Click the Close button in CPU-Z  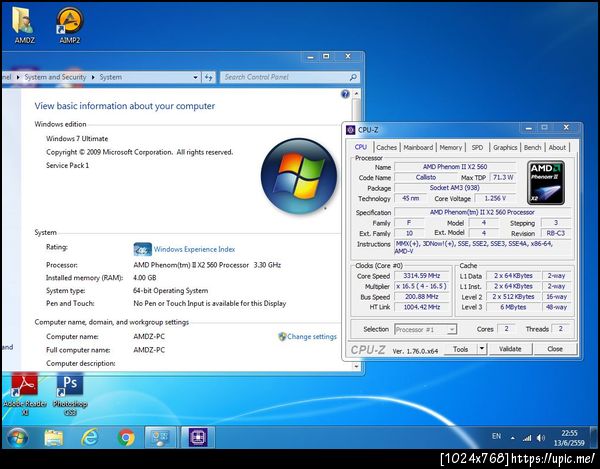[x=555, y=349]
